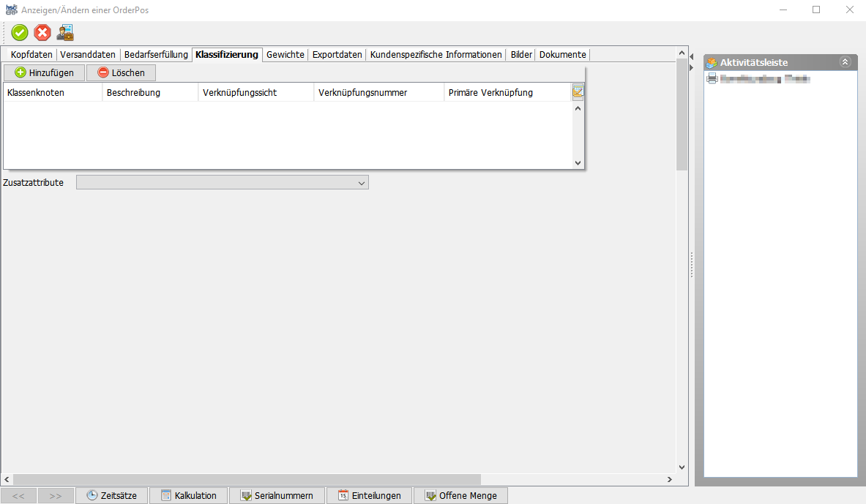
Task: Open Zeitsätze with the clock button
Action: coord(111,495)
